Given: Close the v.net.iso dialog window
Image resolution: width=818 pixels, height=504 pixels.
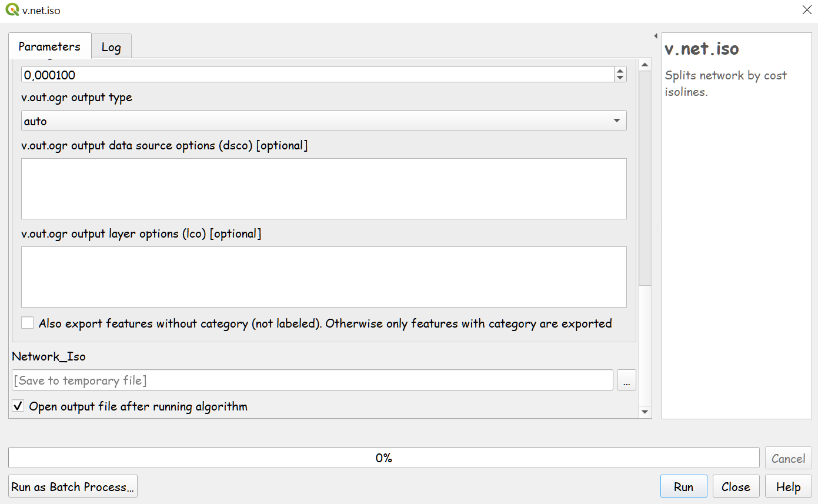Looking at the screenshot, I should [806, 10].
